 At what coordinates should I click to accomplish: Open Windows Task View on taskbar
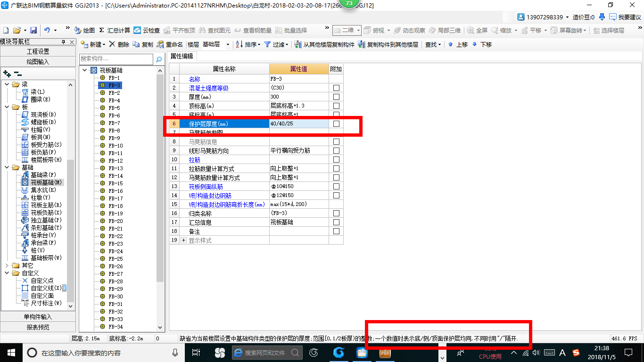click(x=197, y=353)
